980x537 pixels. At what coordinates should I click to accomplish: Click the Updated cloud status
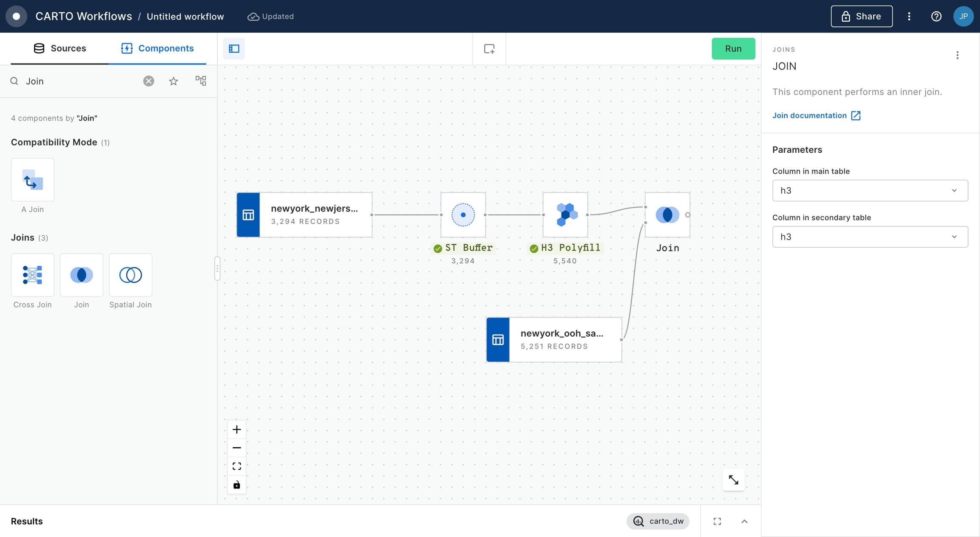click(271, 16)
